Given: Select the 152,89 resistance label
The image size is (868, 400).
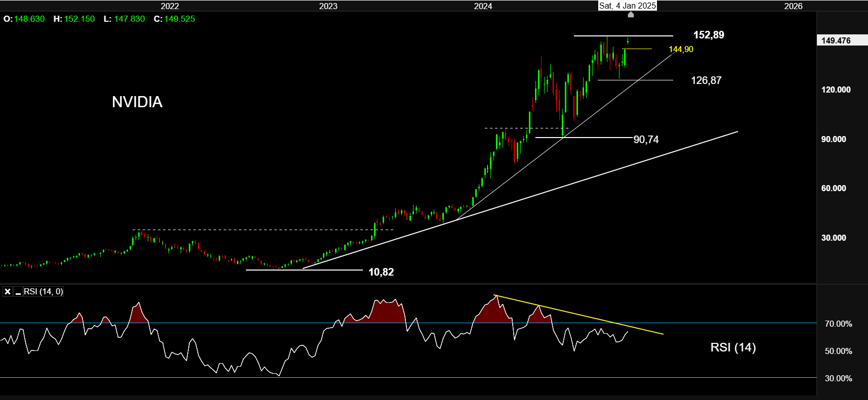Looking at the screenshot, I should tap(709, 35).
